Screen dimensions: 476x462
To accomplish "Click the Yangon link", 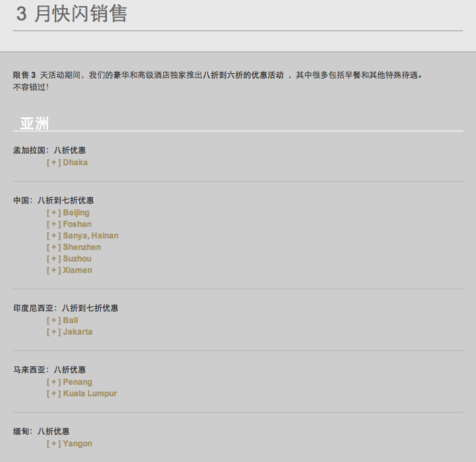I will (77, 444).
